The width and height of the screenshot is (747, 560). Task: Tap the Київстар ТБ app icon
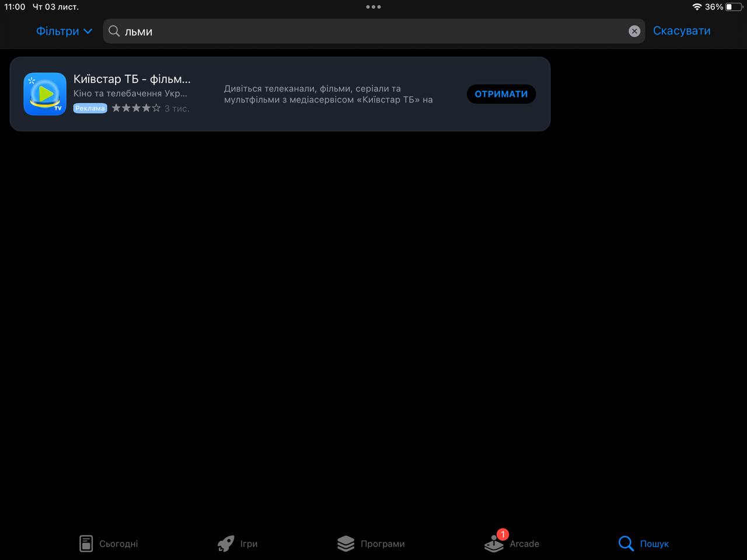45,94
